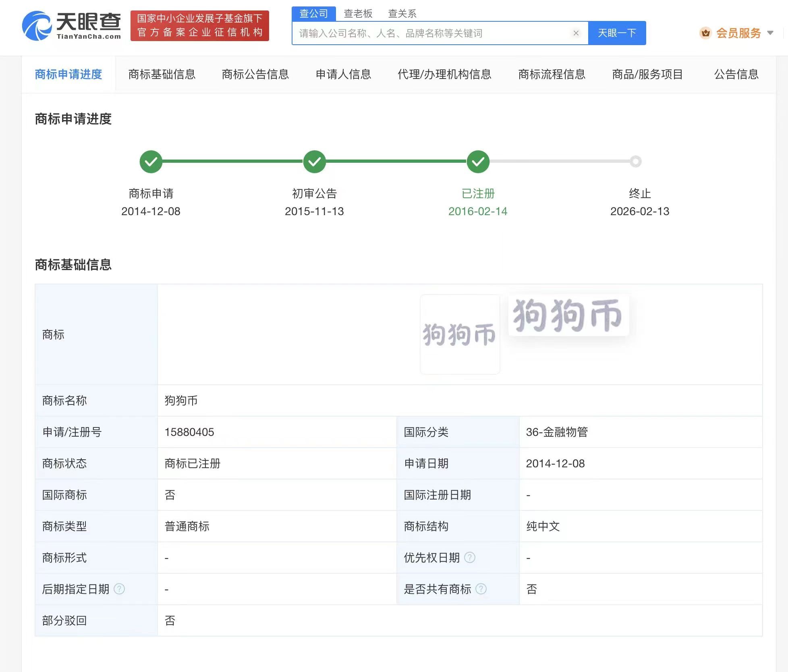The image size is (788, 672).
Task: Go to 申请人信息 section tab
Action: pyautogui.click(x=343, y=75)
